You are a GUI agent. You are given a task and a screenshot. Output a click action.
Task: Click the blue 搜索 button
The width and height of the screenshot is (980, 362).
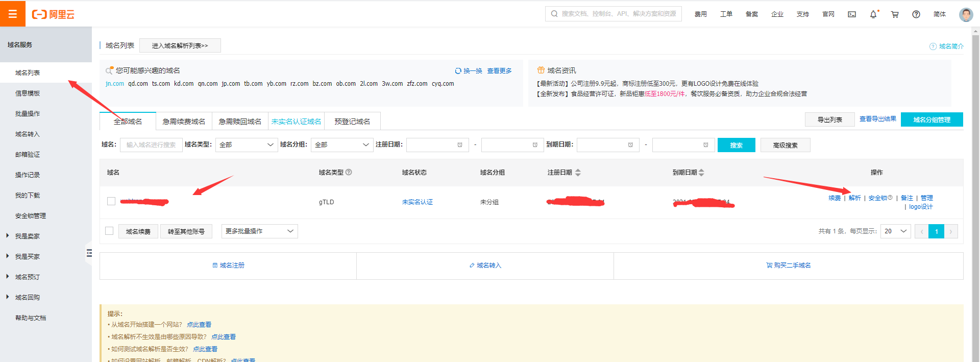pyautogui.click(x=736, y=145)
